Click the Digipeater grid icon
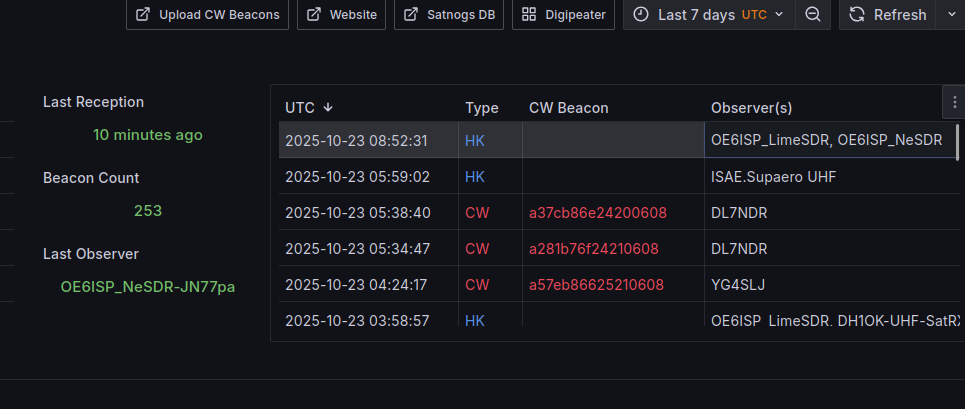This screenshot has height=409, width=965. pyautogui.click(x=529, y=15)
